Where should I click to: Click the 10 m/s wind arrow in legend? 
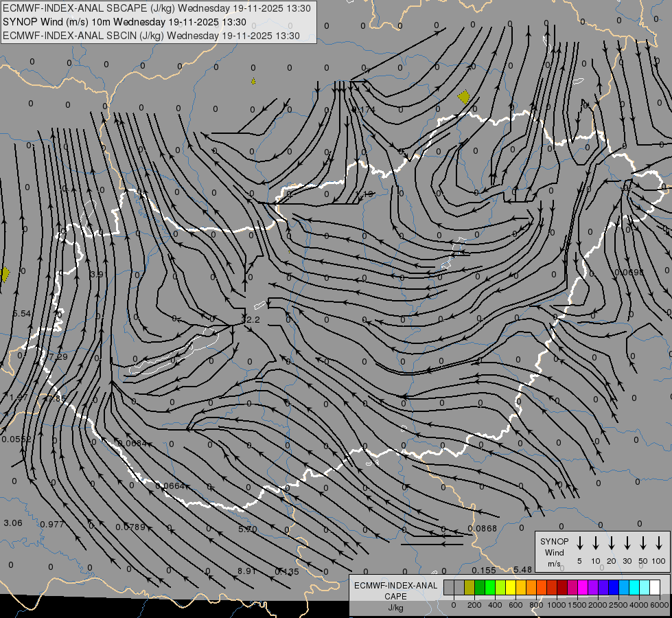[x=595, y=543]
